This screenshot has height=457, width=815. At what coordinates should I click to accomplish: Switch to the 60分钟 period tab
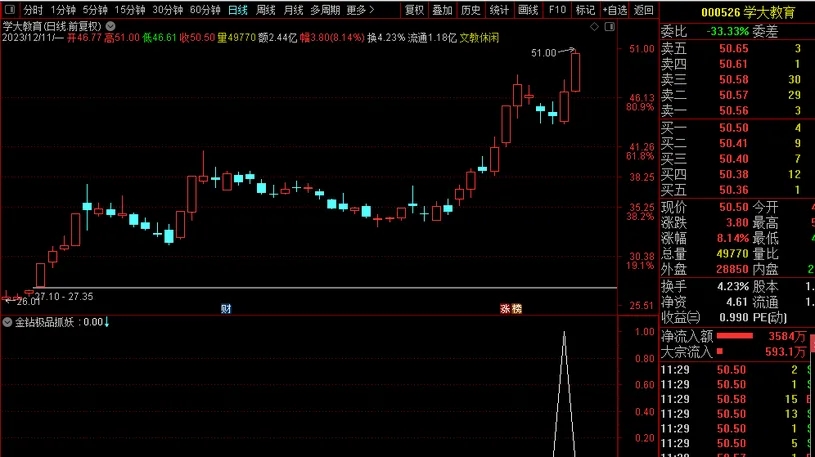coord(205,10)
